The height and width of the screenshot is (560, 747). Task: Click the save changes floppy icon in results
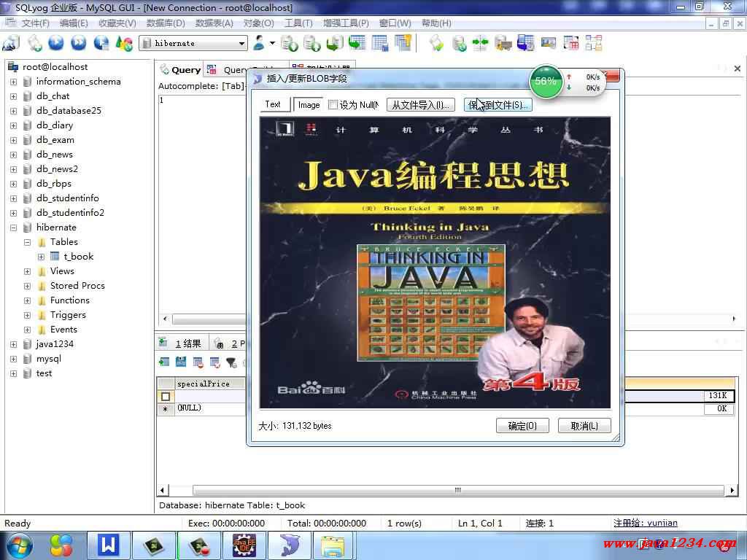pos(181,362)
